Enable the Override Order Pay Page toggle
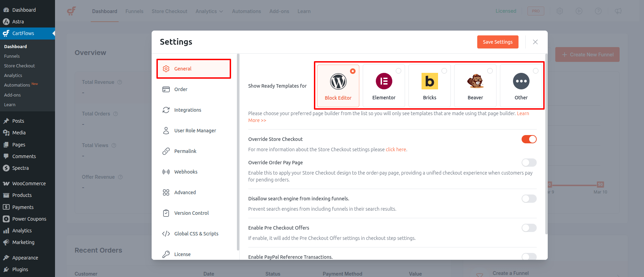Image resolution: width=644 pixels, height=277 pixels. pos(529,163)
